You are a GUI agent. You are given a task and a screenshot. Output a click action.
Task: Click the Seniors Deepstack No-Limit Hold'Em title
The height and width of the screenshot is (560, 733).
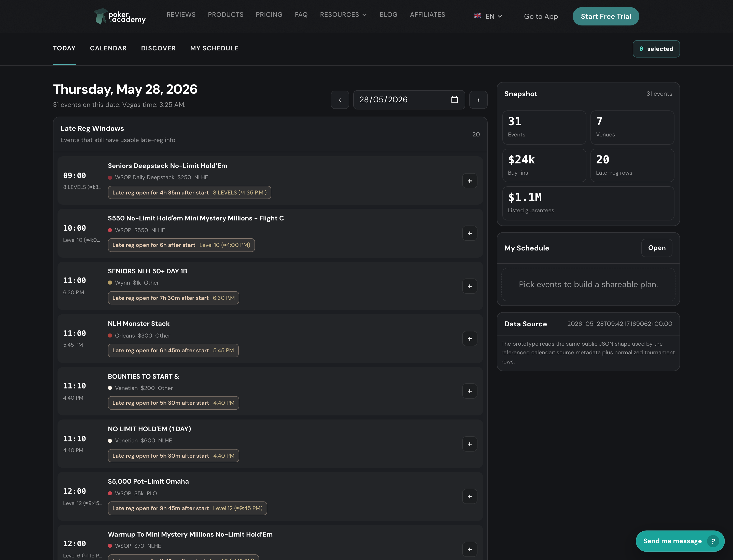pos(167,166)
